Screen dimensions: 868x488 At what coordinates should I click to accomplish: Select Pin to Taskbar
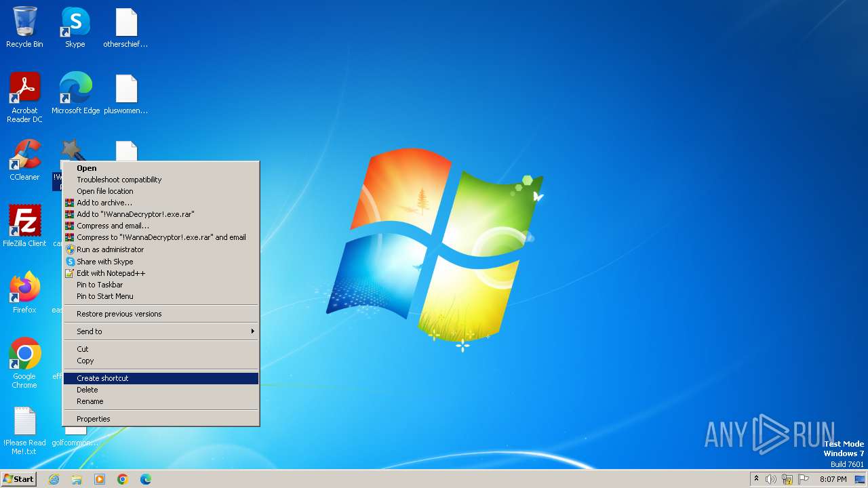tap(161, 285)
